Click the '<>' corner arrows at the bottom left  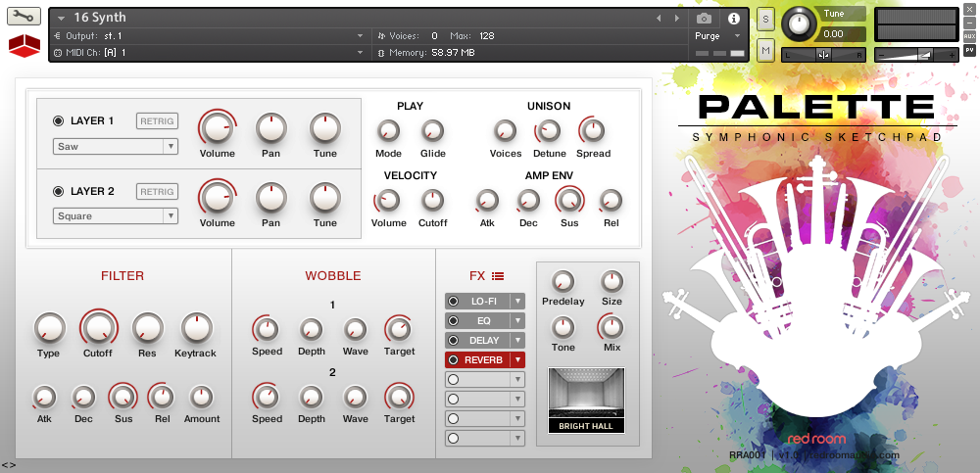pyautogui.click(x=8, y=465)
